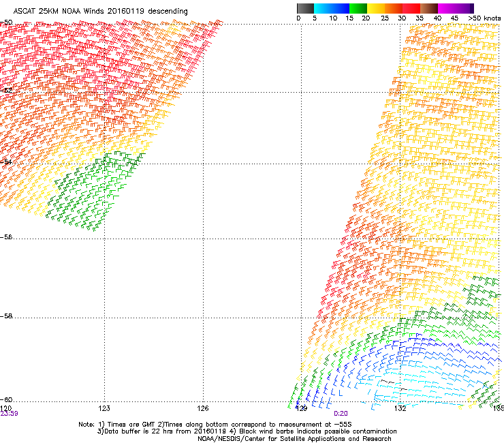Click the 'Times are GMT' note line
This screenshot has width=504, height=443.
(x=215, y=425)
